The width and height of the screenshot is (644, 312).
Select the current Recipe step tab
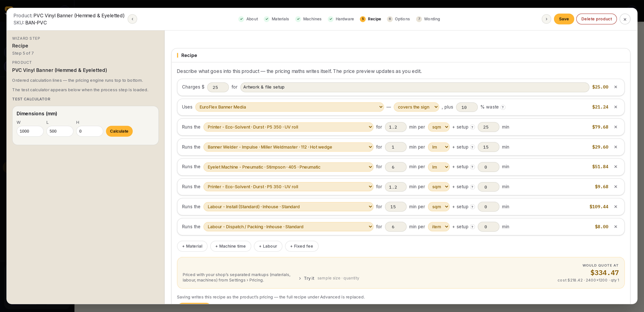click(x=370, y=19)
